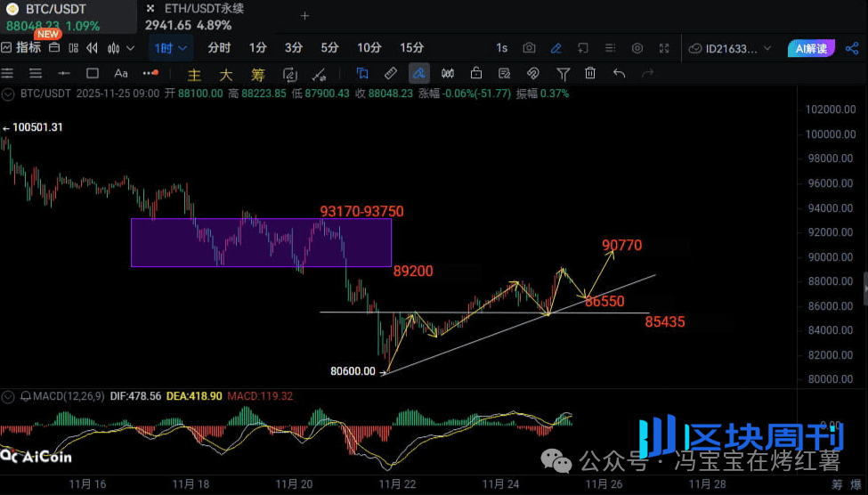The height and width of the screenshot is (495, 868).
Task: Select the Aa text tool
Action: coord(121,73)
